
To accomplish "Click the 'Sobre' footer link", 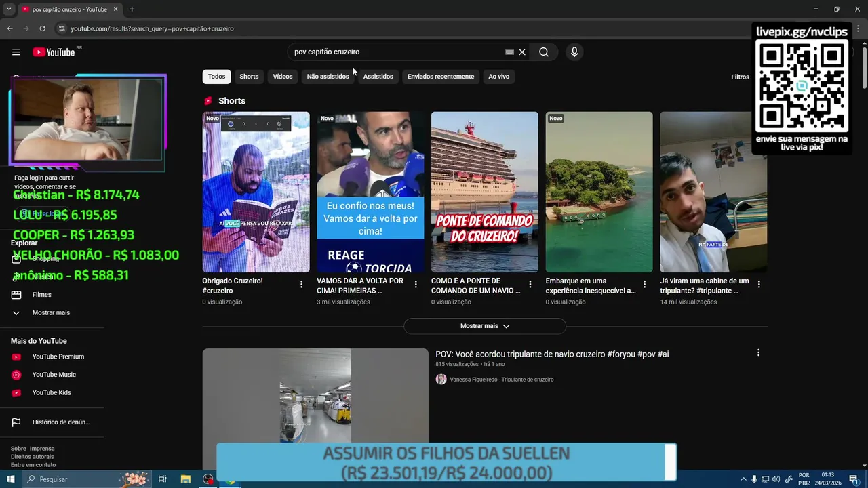I will click(x=18, y=449).
